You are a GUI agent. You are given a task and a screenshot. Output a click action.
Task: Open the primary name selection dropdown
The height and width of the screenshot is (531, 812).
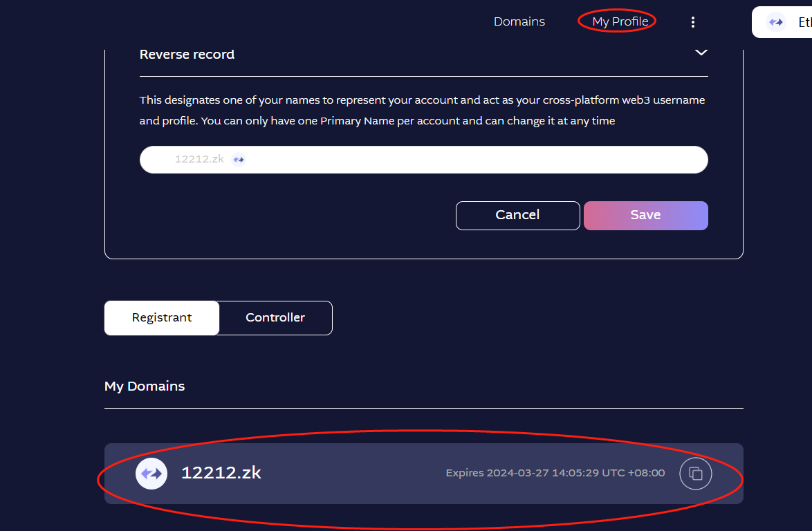pos(423,159)
